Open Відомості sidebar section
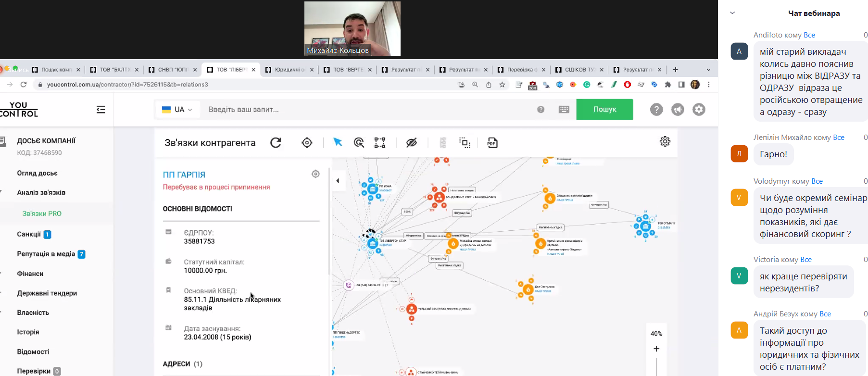Screen dimensions: 868x376 [x=33, y=352]
